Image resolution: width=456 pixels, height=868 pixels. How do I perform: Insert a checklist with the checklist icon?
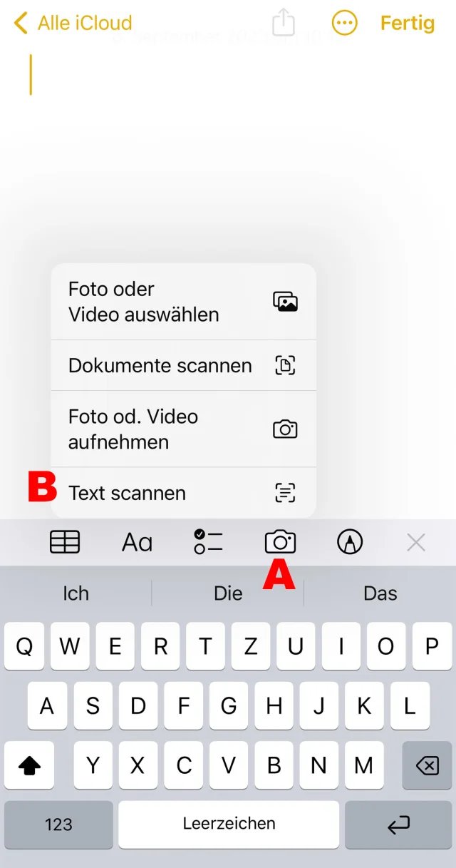(208, 542)
